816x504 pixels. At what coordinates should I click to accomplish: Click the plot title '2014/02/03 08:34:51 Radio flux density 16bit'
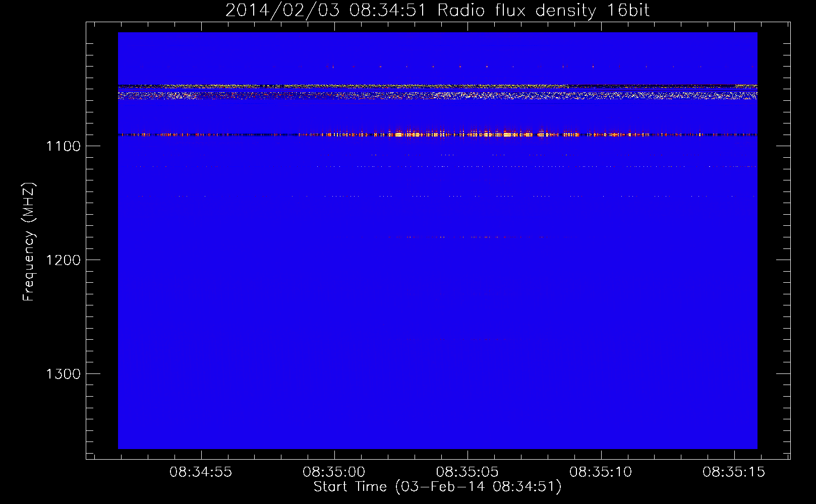pos(437,11)
